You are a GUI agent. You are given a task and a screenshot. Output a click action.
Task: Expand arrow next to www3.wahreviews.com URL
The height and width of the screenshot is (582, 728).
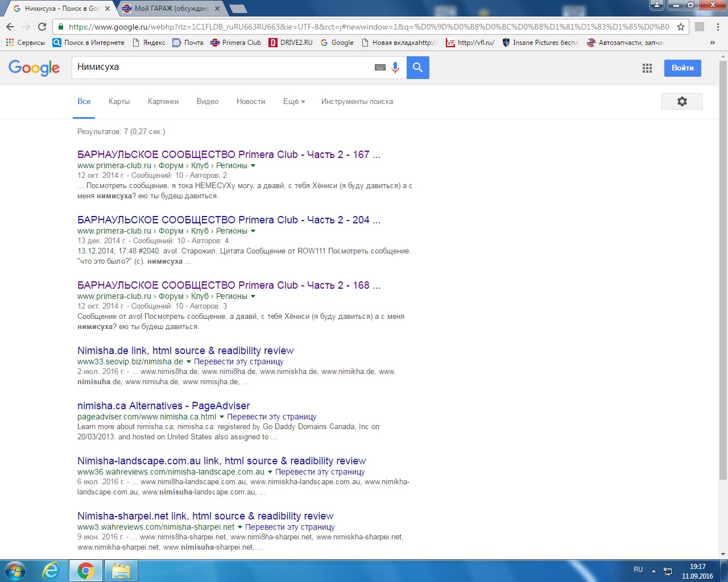(240, 527)
